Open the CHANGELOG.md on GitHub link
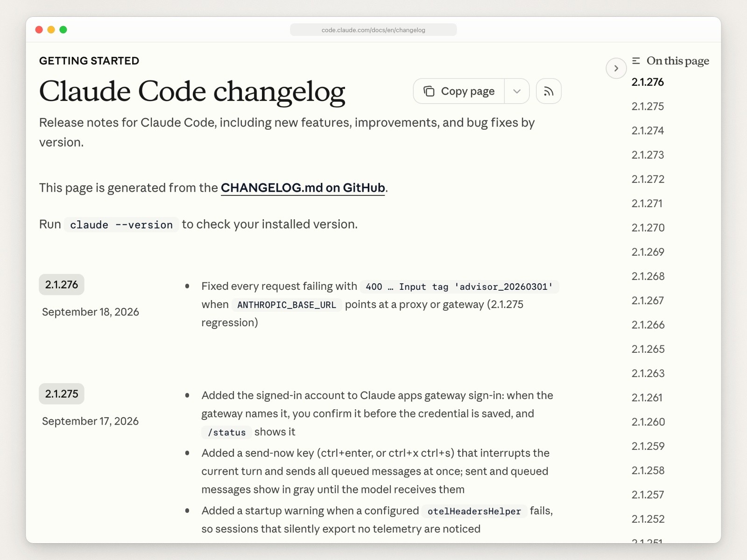This screenshot has height=560, width=747. (303, 188)
